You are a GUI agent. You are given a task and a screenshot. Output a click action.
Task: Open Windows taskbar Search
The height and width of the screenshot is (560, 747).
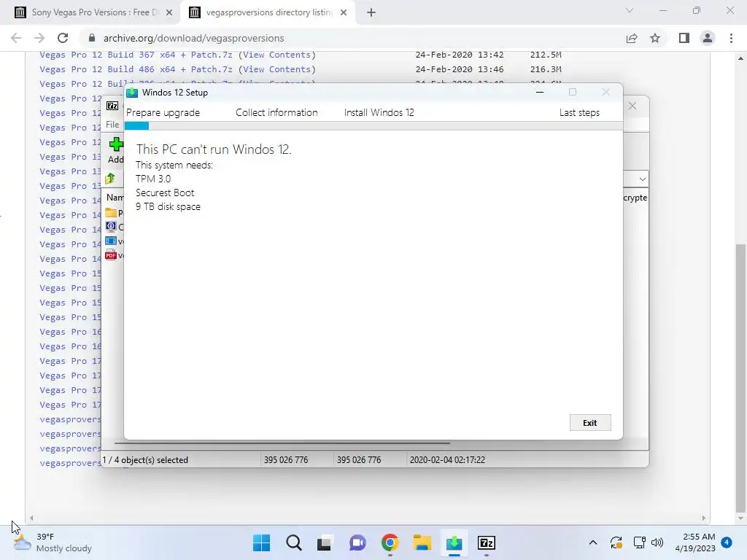(293, 542)
